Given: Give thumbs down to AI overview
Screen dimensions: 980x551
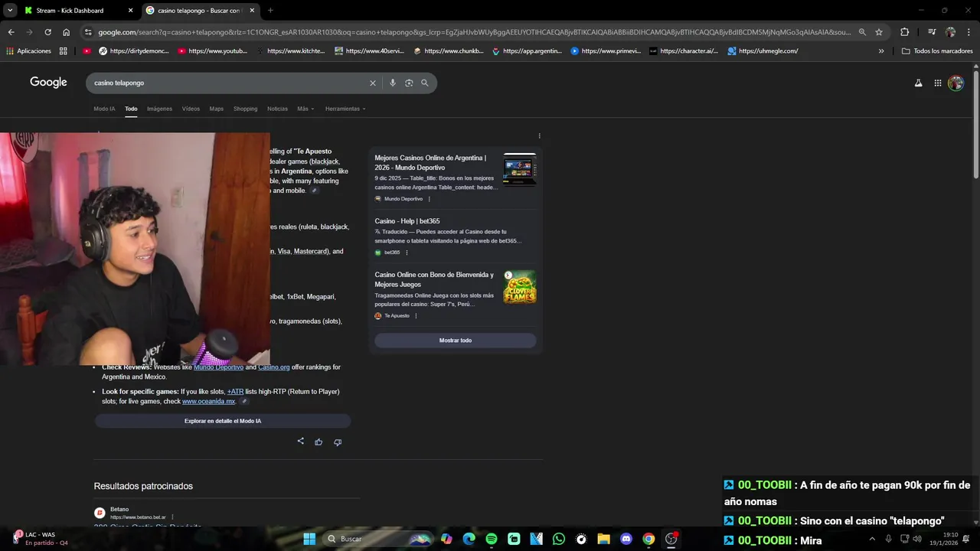Looking at the screenshot, I should (x=338, y=442).
